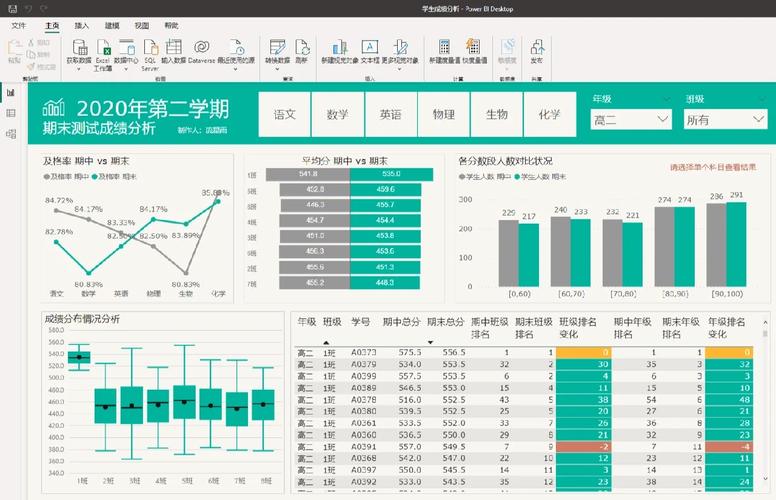Open the 年级 dropdown showing 高二
Viewport: 776px width, 500px height.
[631, 119]
